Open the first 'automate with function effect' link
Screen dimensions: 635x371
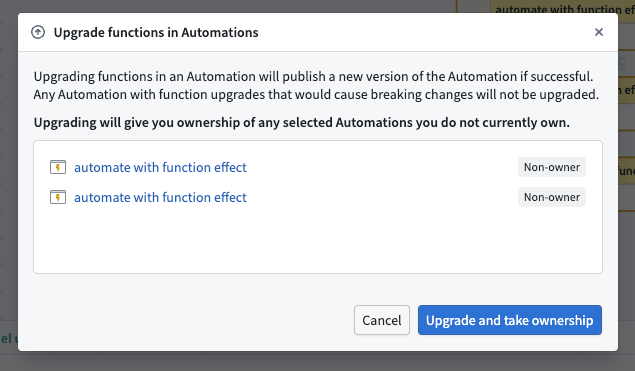[x=160, y=167]
